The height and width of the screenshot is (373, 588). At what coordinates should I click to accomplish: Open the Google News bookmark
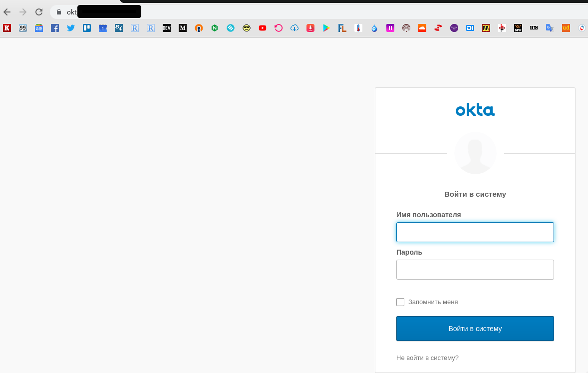click(39, 28)
